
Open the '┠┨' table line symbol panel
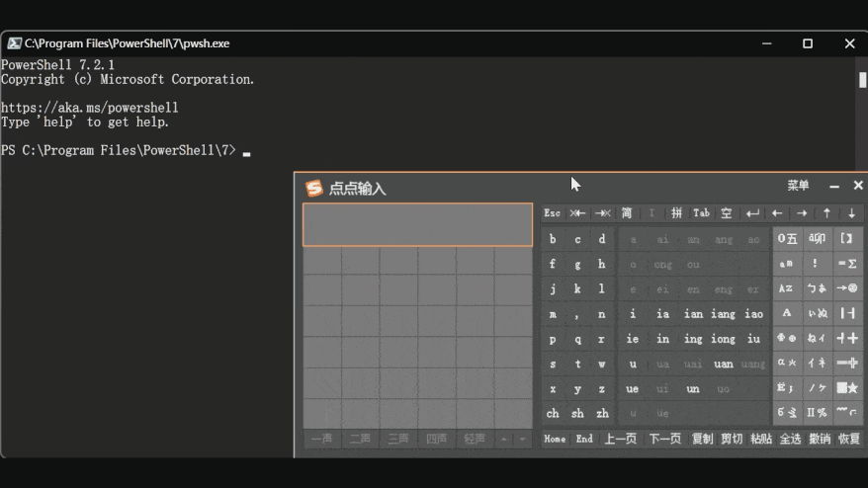click(846, 313)
